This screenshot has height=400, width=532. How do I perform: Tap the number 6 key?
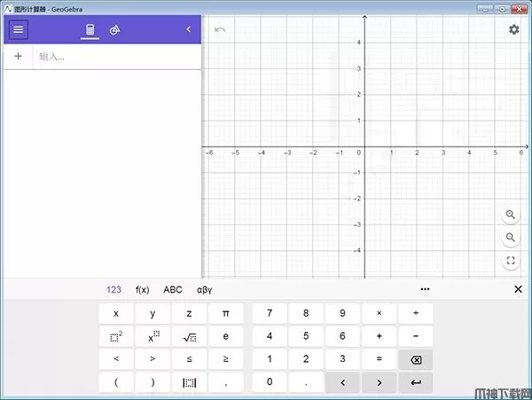click(x=342, y=336)
